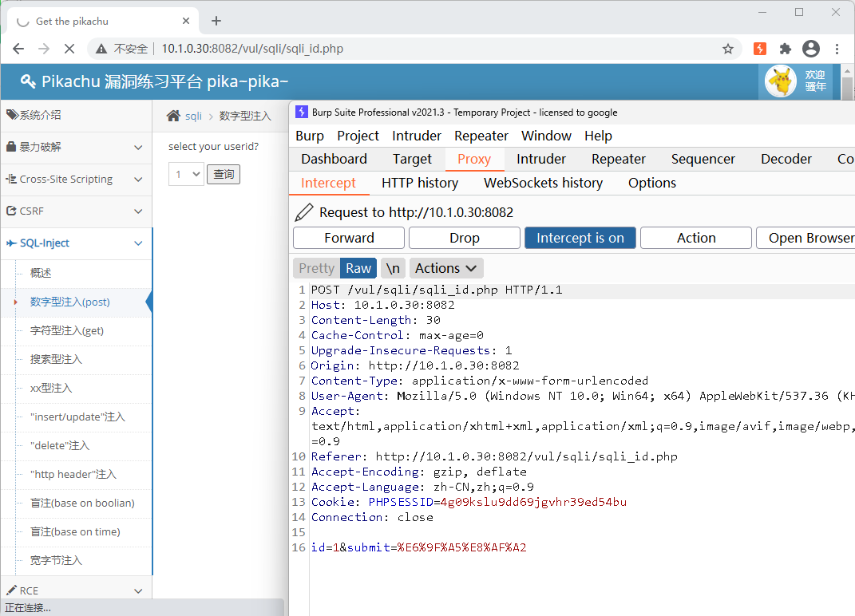Screen dimensions: 855x616
Task: Click the Chrome profile avatar icon
Action: tap(811, 49)
